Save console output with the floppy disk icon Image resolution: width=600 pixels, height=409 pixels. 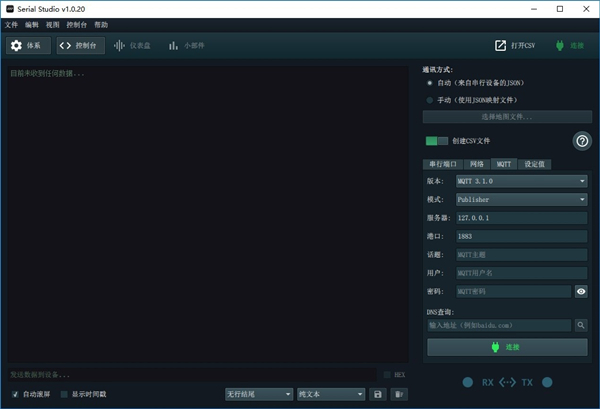pos(378,394)
